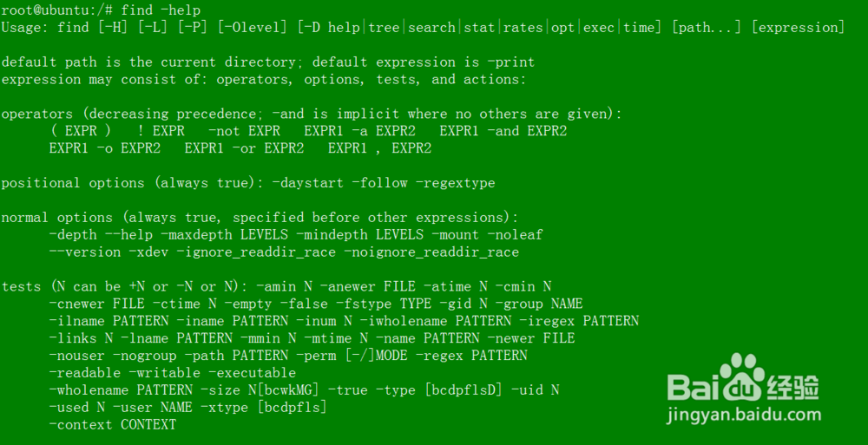Click the '-noignore_readdir_race' option text
The image size is (868, 445).
coord(431,252)
